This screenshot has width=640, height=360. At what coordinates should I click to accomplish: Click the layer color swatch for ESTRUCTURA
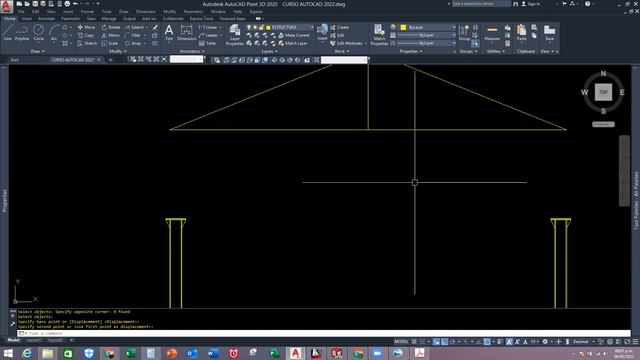point(268,27)
